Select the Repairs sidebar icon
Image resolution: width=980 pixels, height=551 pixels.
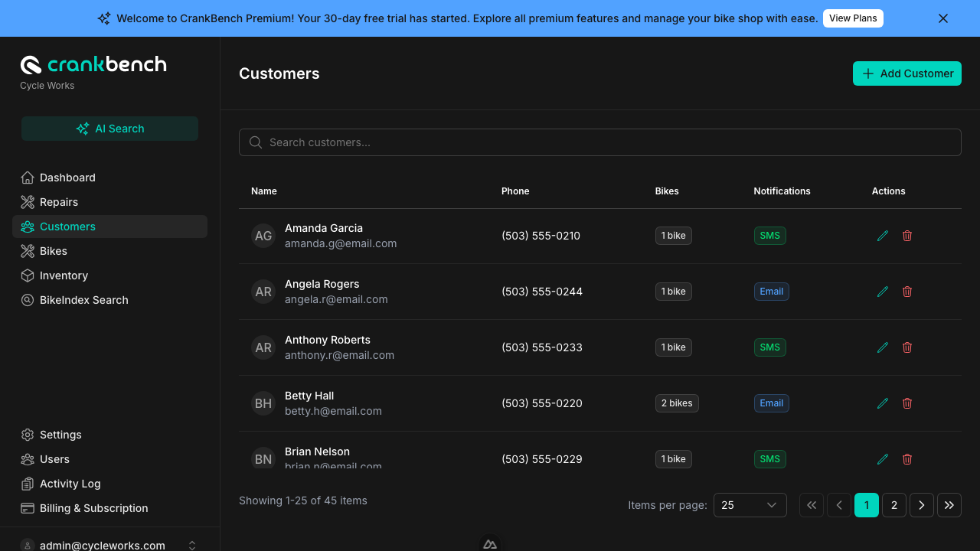28,202
